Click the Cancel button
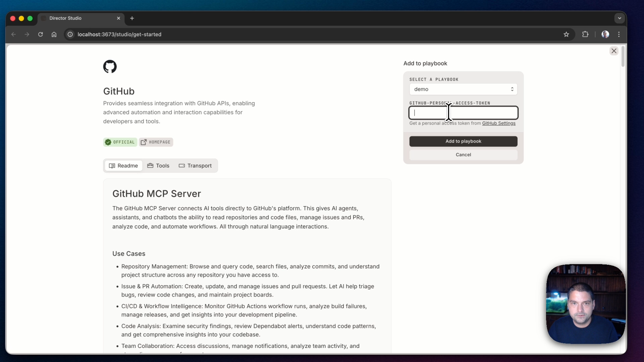The image size is (644, 362). point(463,155)
